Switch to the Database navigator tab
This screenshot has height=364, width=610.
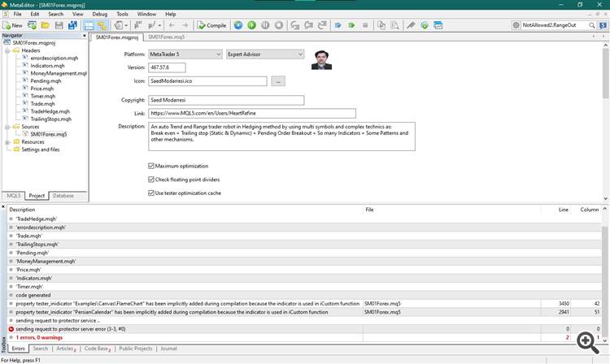pyautogui.click(x=63, y=196)
